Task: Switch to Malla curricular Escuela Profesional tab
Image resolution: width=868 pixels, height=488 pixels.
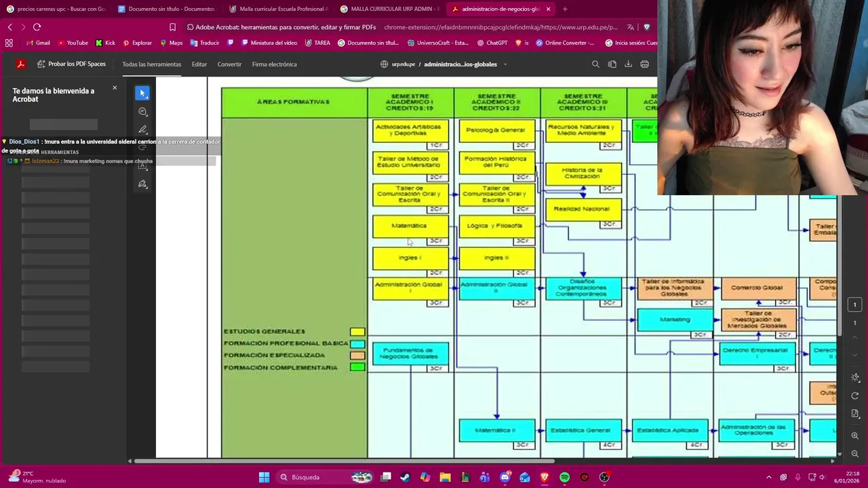Action: (277, 9)
